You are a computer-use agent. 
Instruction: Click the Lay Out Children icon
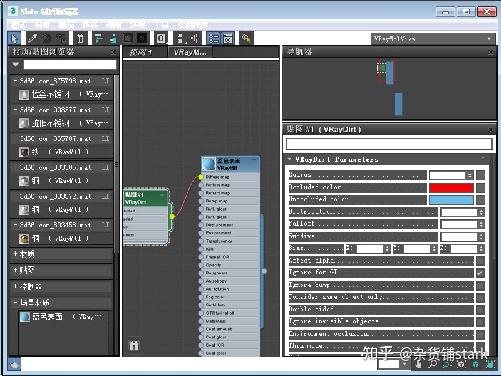pyautogui.click(x=195, y=38)
